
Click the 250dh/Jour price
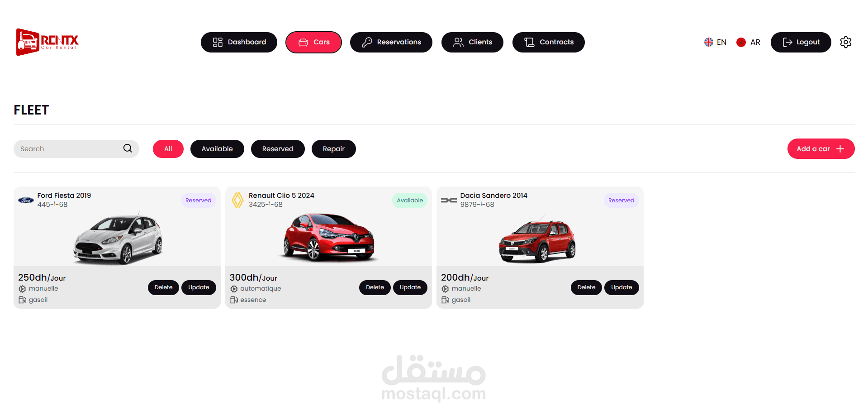(42, 277)
